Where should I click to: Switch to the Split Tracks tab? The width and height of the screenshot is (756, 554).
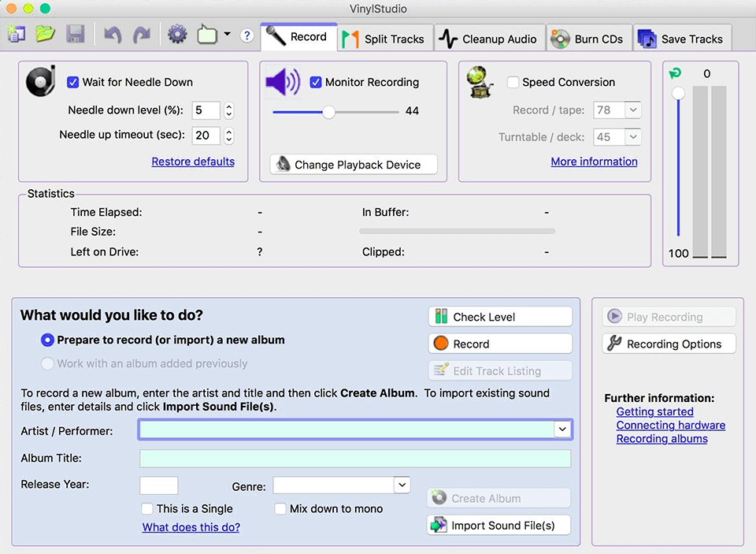click(385, 39)
